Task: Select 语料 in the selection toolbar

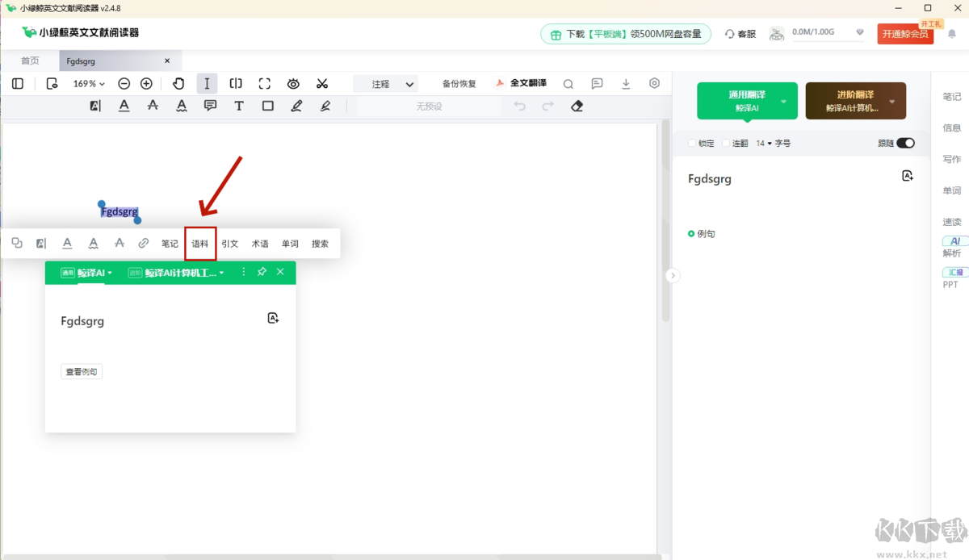Action: [200, 244]
